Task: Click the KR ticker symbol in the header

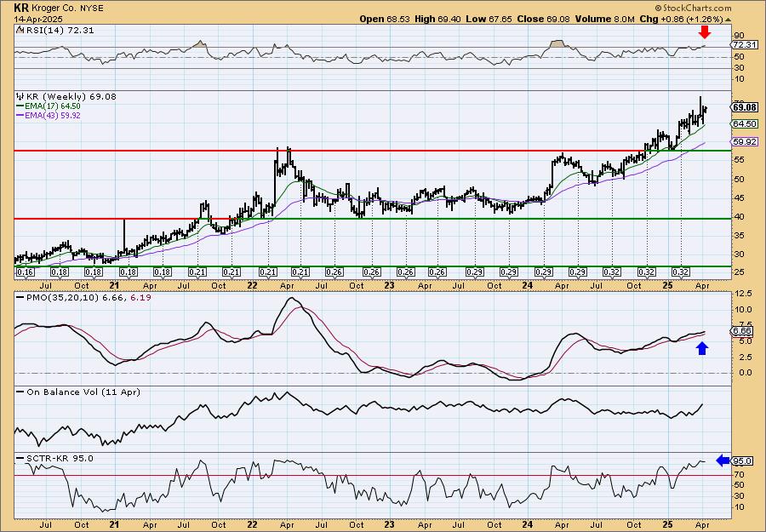Action: coord(20,8)
